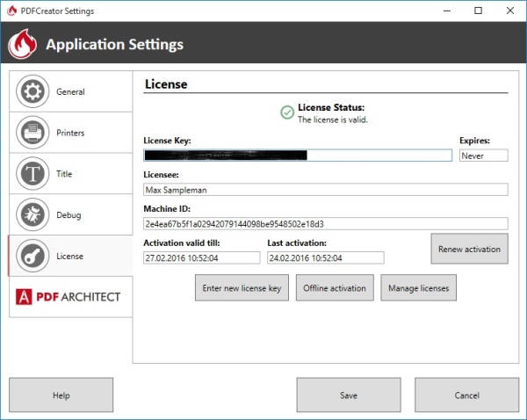Click the License key icon
527x420 pixels.
pos(33,256)
